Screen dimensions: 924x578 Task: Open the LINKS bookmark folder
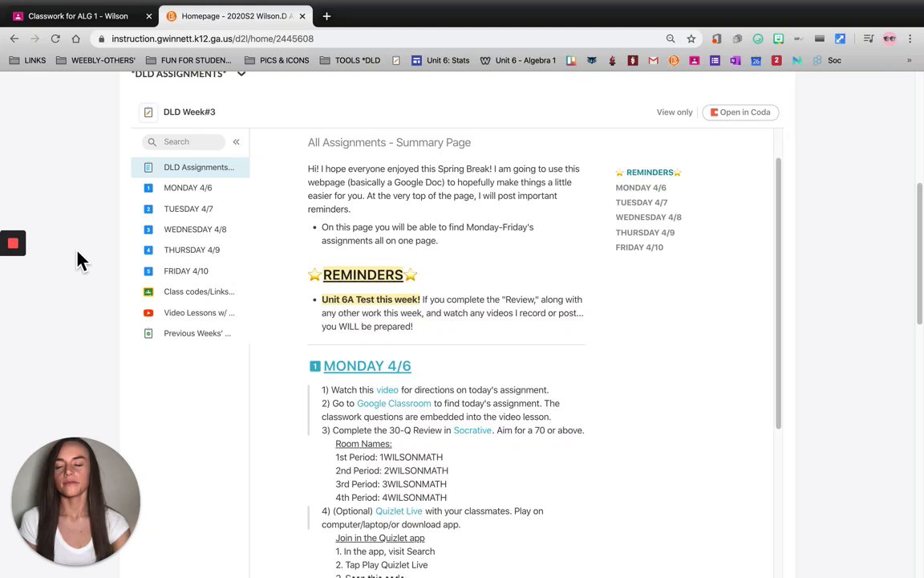(28, 60)
